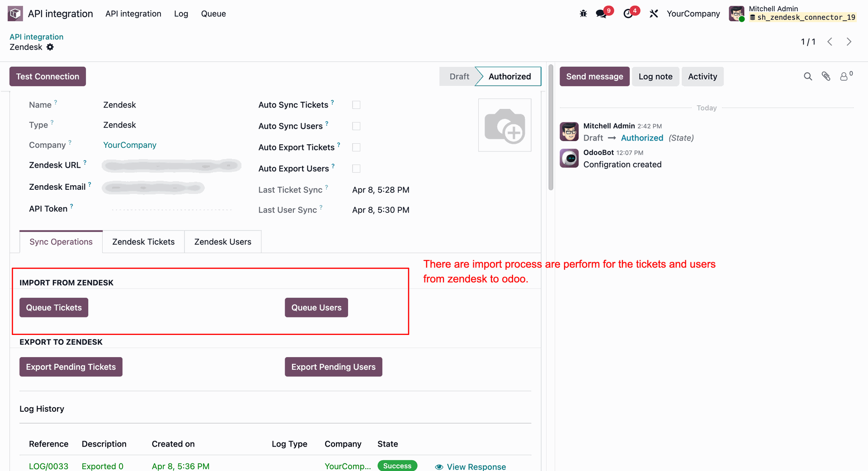Enable the Auto Sync Users checkbox
The image size is (868, 471).
[x=356, y=126]
